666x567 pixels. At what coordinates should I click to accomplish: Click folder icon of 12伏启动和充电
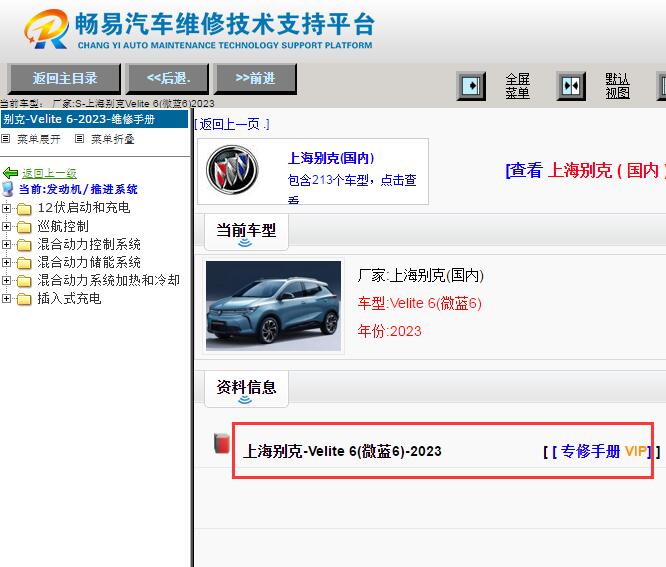click(24, 209)
